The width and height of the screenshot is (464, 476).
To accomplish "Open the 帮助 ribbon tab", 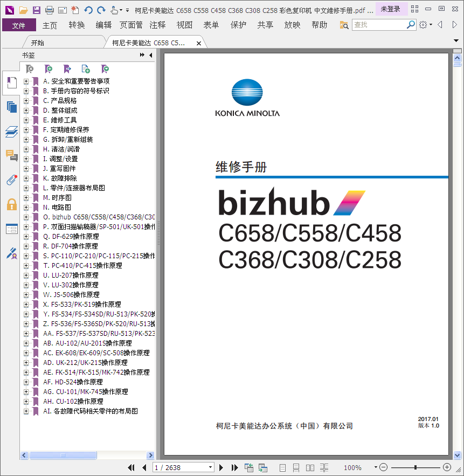I will [319, 25].
